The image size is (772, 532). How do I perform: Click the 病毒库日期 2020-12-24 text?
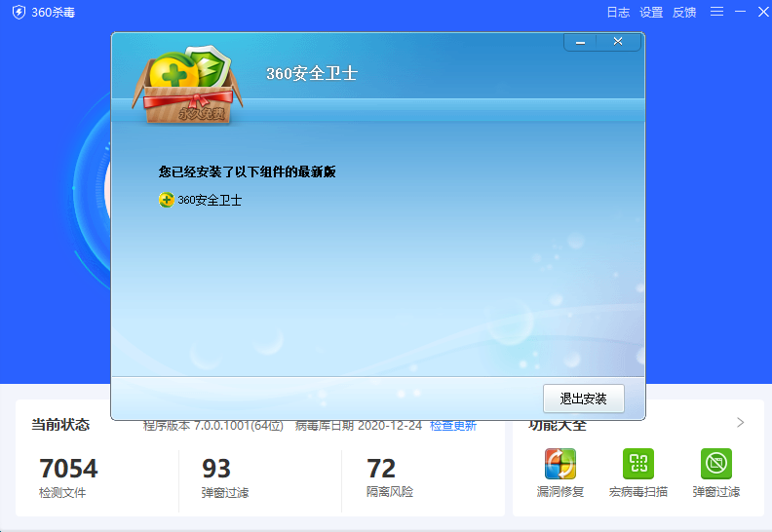pyautogui.click(x=359, y=426)
